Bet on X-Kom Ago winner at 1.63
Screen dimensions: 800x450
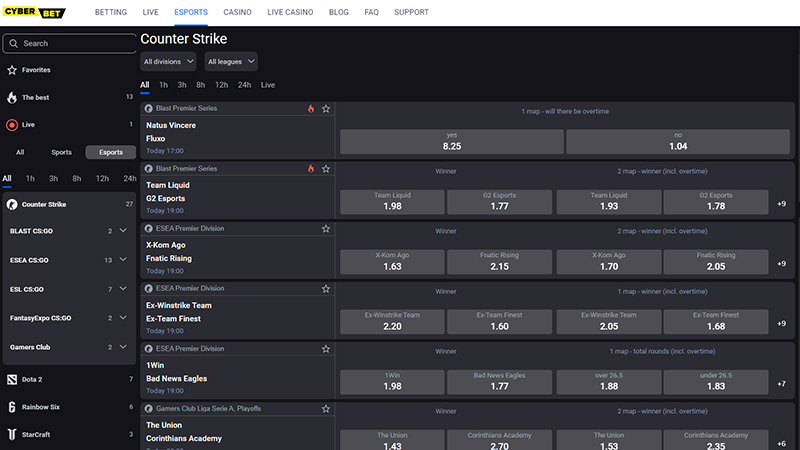(x=392, y=262)
